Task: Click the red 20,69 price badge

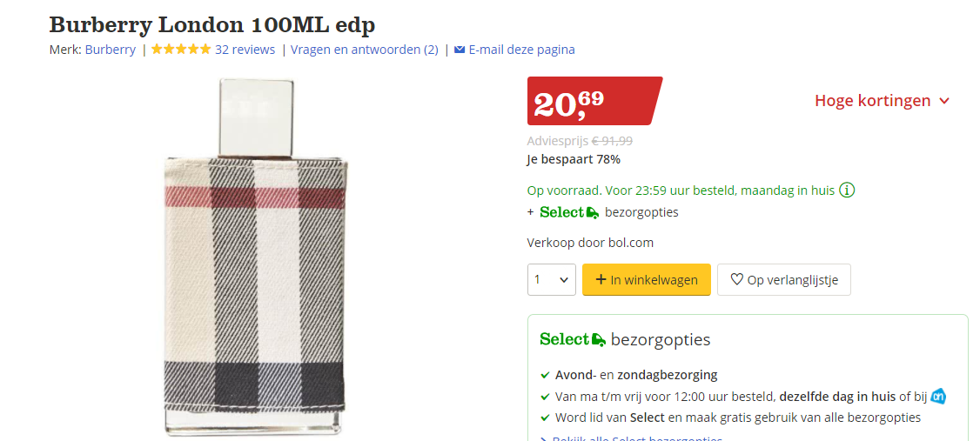Action: (x=592, y=101)
